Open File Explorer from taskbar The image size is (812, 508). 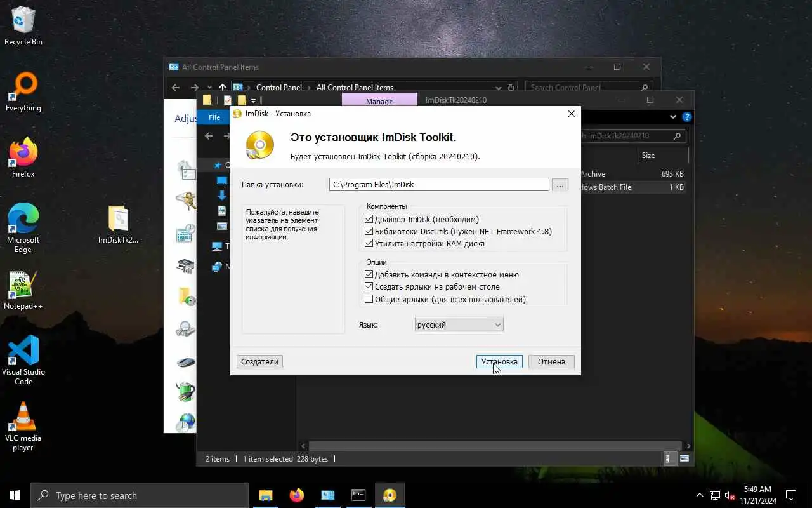[x=265, y=495]
